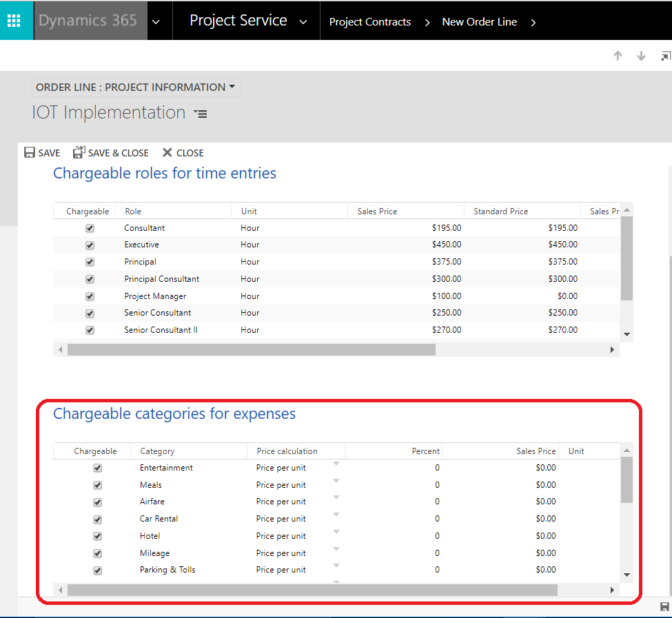Image resolution: width=672 pixels, height=618 pixels.
Task: Open the Order Line: Project Information form selector
Action: [135, 87]
